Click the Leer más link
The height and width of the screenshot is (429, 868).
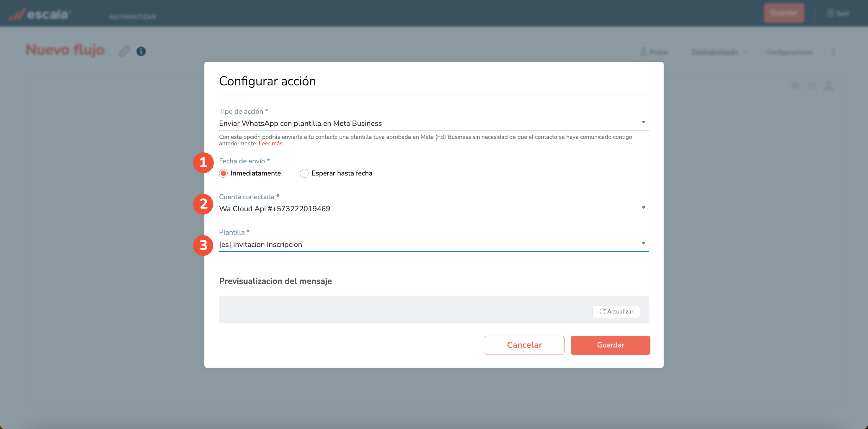(x=271, y=143)
